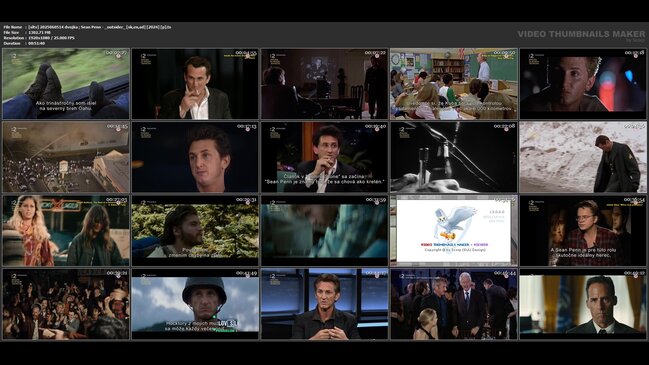
Task: Select the bearded man in forest thumbnail
Action: (195, 231)
